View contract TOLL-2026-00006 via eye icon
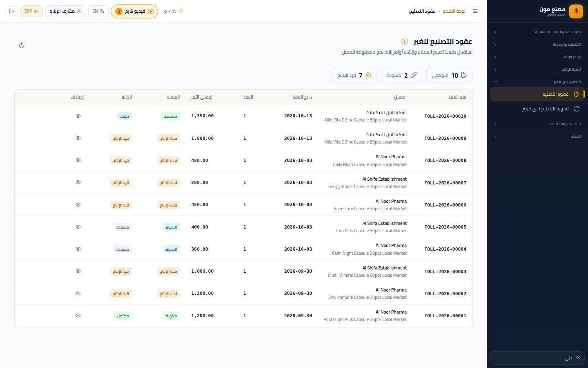Viewport: 588px width, 368px height. click(78, 205)
